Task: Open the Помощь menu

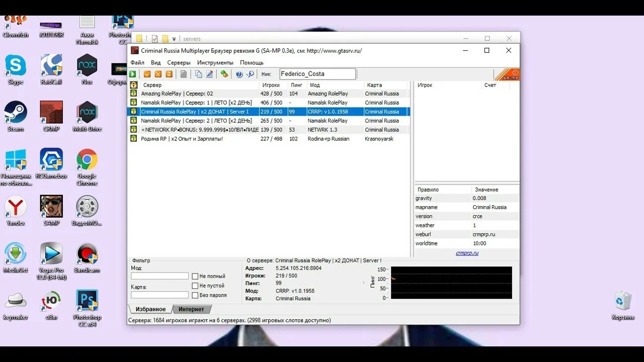Action: [x=252, y=63]
